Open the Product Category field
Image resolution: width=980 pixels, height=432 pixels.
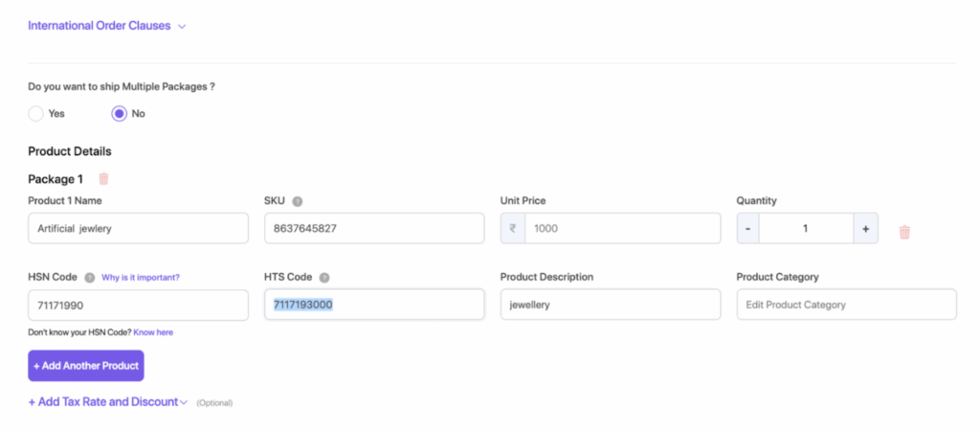846,305
